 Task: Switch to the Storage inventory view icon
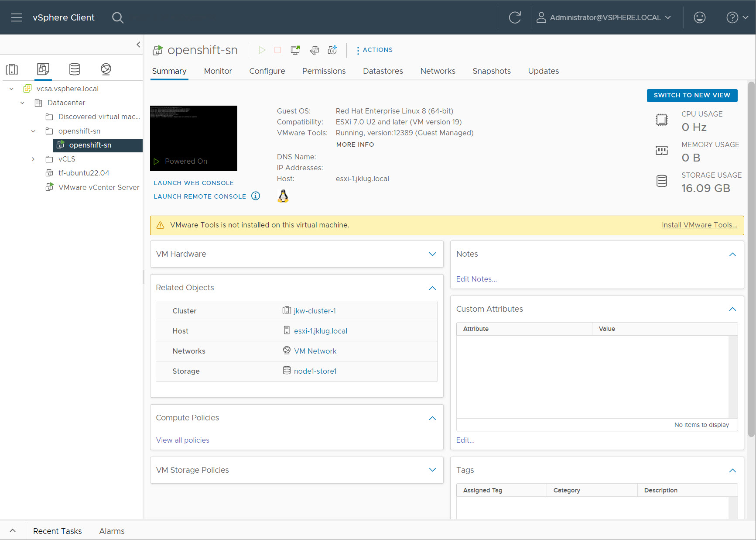click(x=75, y=69)
